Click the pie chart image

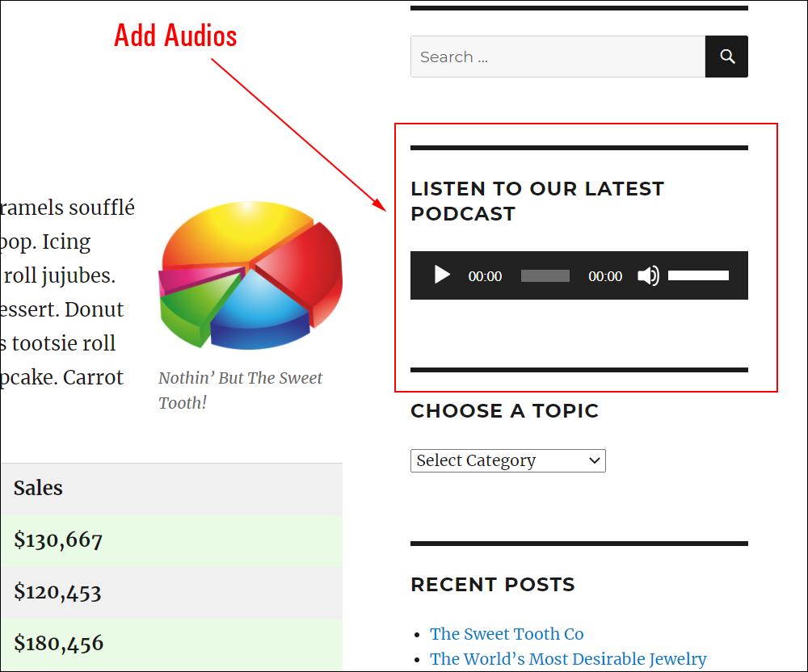250,275
